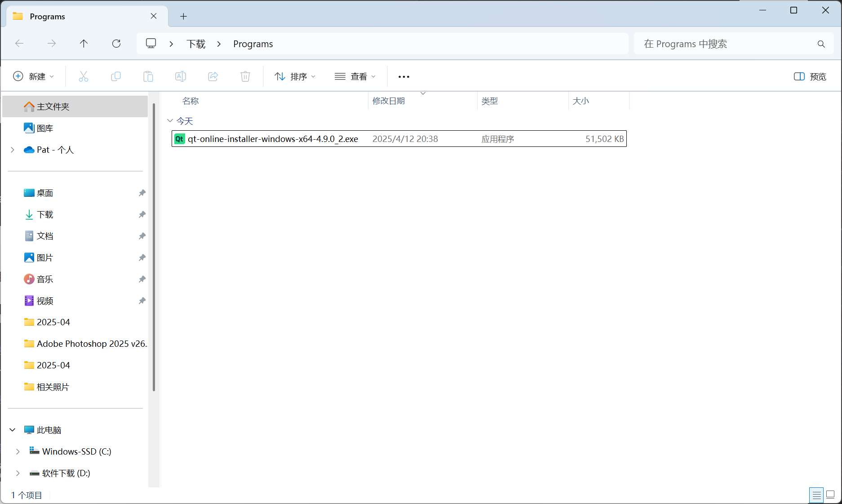Image resolution: width=842 pixels, height=504 pixels.
Task: Click the Copy icon in toolbar
Action: 115,76
